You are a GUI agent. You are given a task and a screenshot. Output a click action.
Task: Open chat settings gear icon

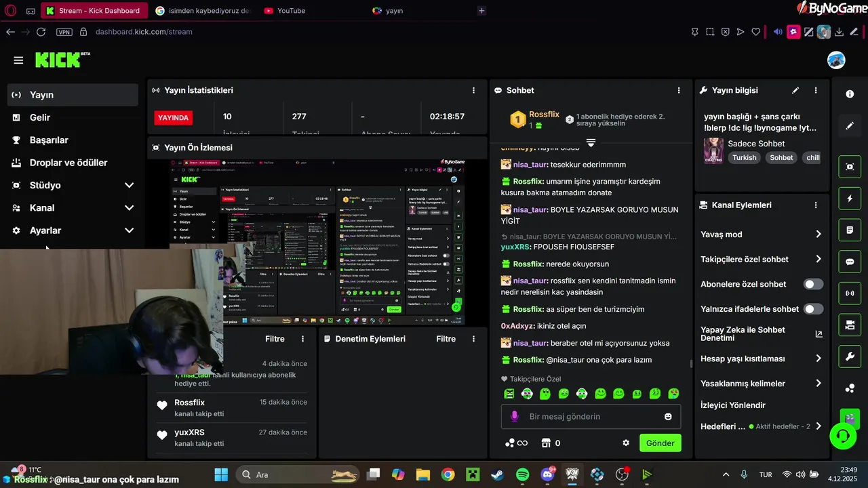626,443
